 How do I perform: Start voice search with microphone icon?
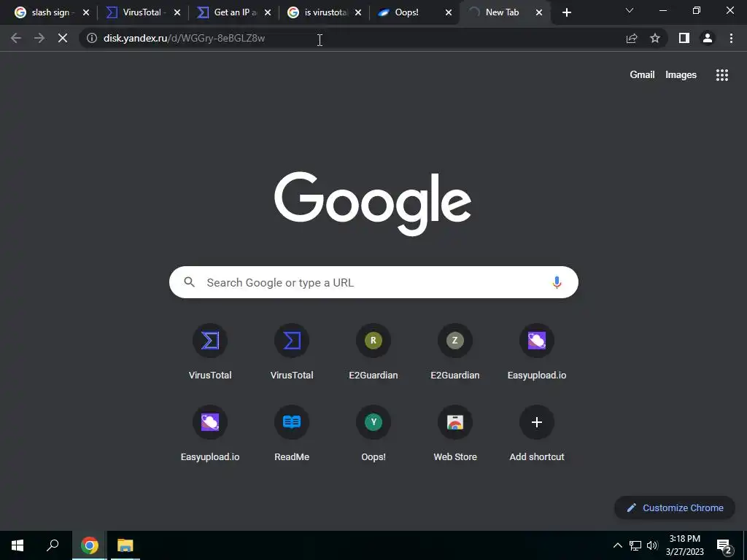pyautogui.click(x=557, y=282)
